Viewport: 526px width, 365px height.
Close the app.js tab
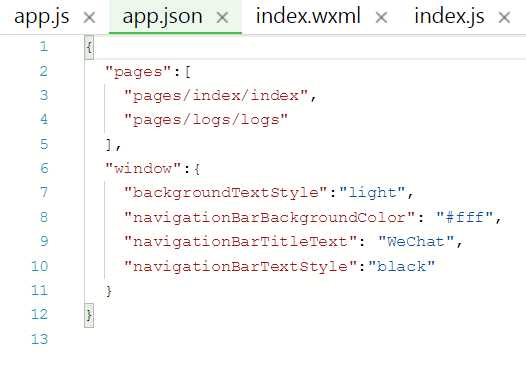pos(89,17)
